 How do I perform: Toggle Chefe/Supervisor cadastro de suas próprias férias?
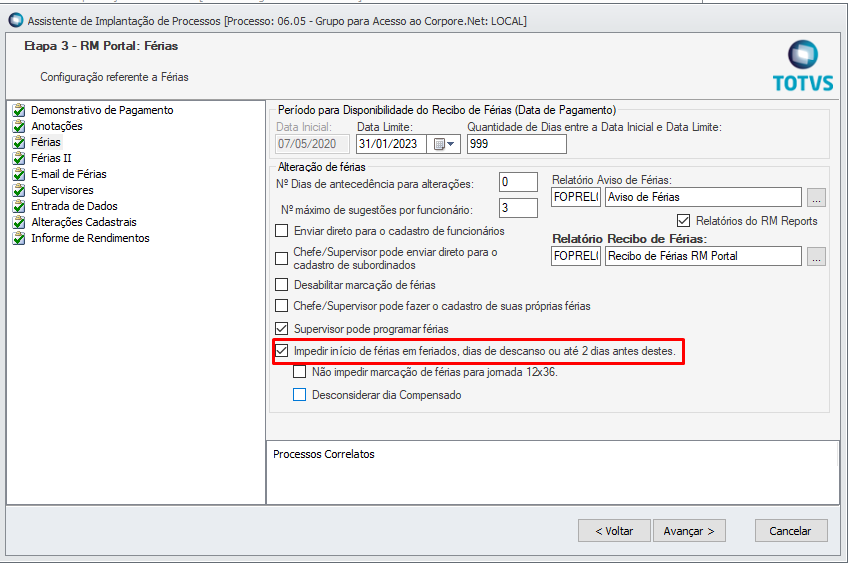tap(281, 306)
